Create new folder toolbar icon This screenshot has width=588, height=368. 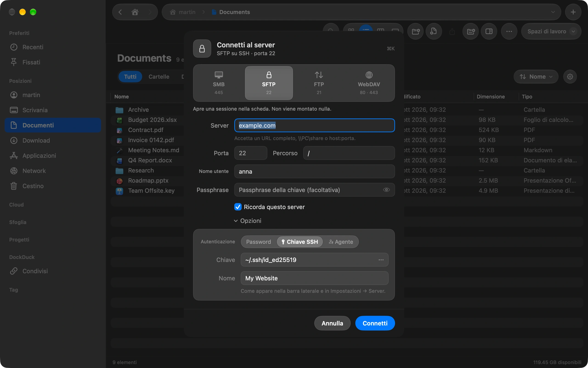tap(416, 32)
